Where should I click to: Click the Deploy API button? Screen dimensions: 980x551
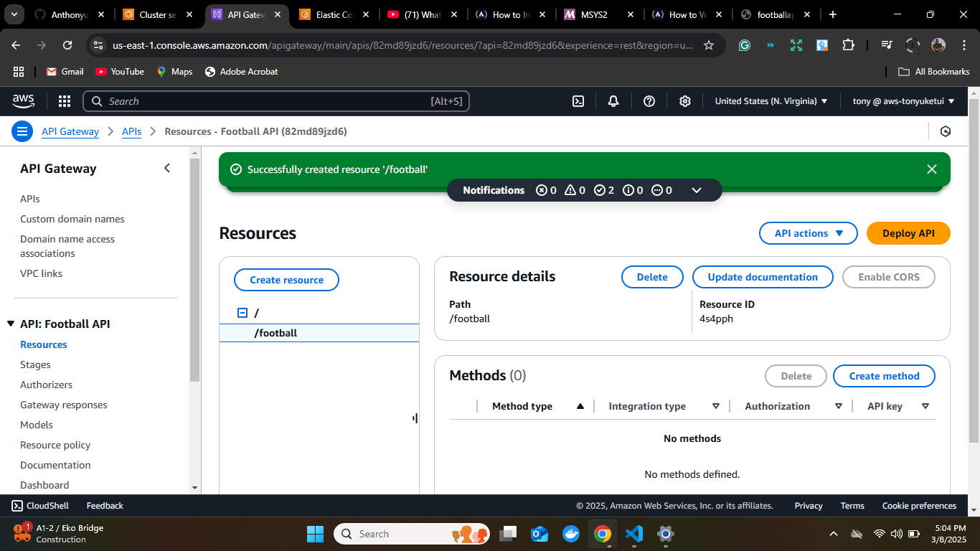tap(908, 233)
